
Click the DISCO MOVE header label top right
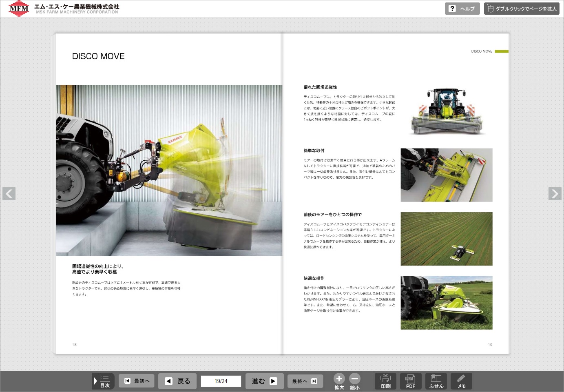[482, 51]
